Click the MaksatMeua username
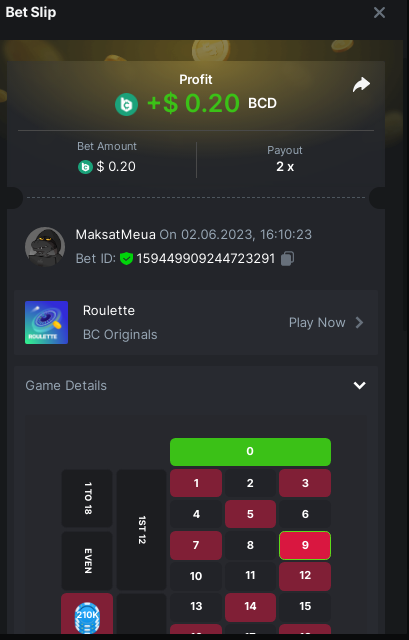The image size is (409, 640). [x=116, y=235]
